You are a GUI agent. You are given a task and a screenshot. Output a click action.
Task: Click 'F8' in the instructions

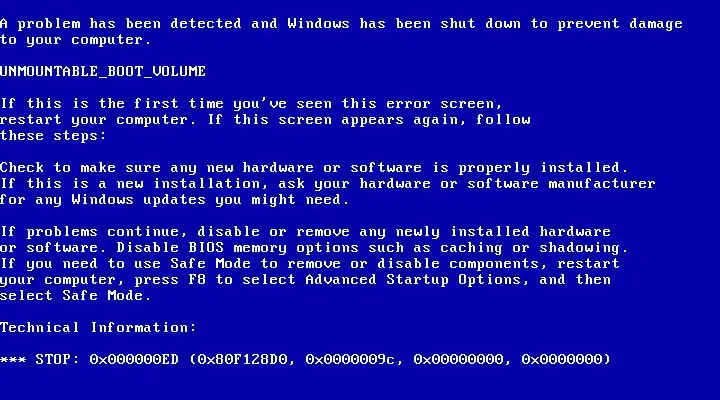(x=197, y=280)
